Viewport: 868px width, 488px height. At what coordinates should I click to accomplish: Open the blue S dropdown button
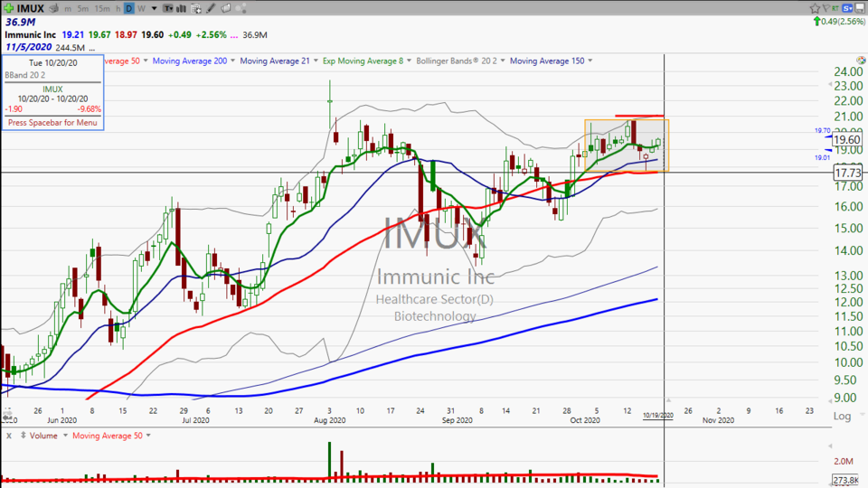848,8
